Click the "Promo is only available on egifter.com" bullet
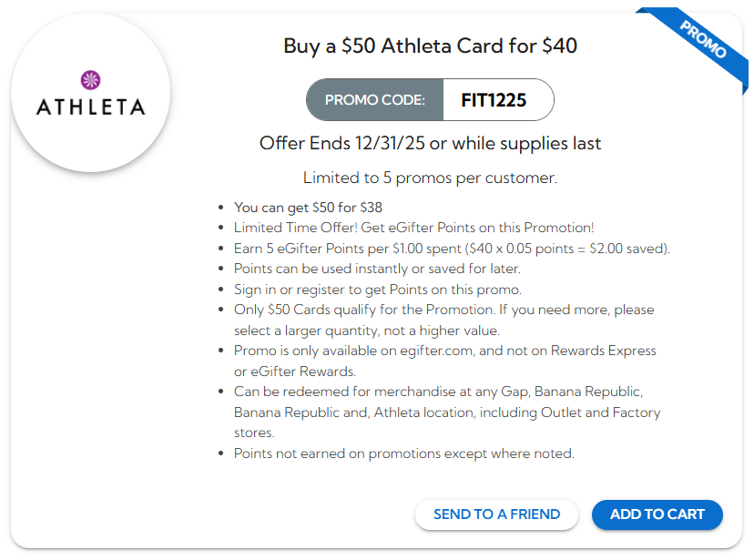754x560 pixels. (x=444, y=351)
